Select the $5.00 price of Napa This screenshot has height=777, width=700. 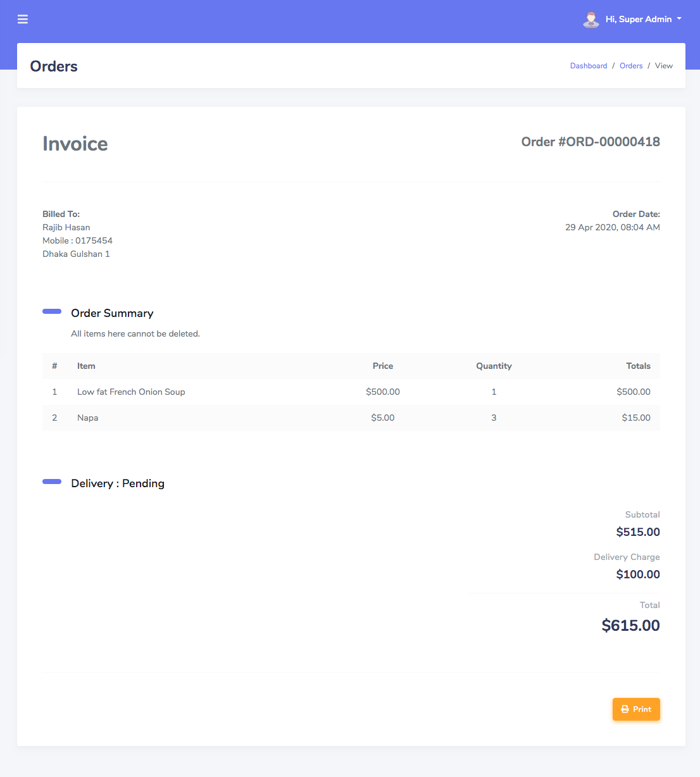[x=383, y=418]
